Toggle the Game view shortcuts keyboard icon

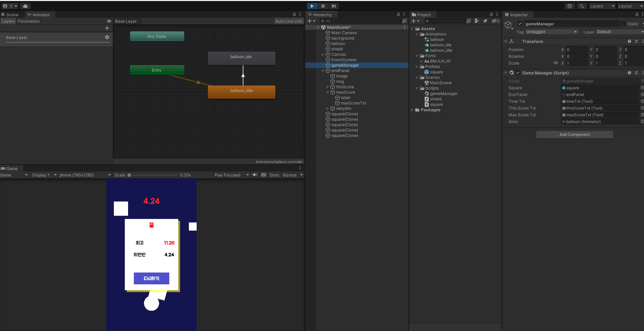264,175
